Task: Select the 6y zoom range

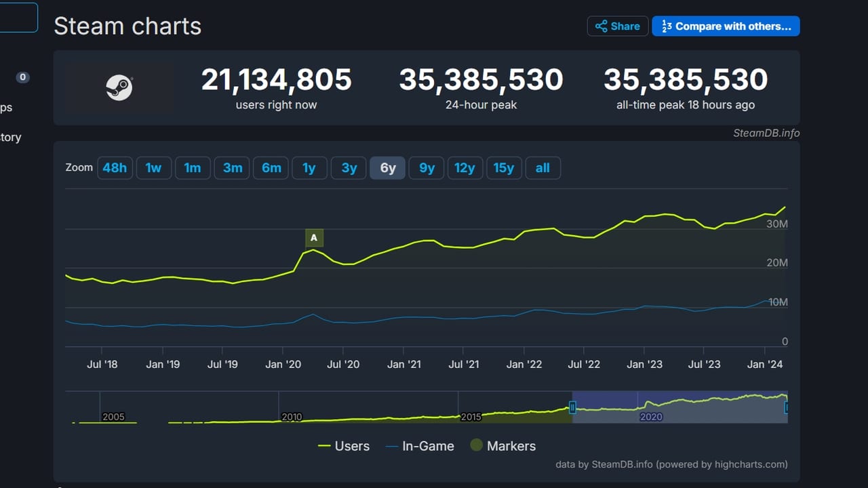Action: click(x=388, y=168)
